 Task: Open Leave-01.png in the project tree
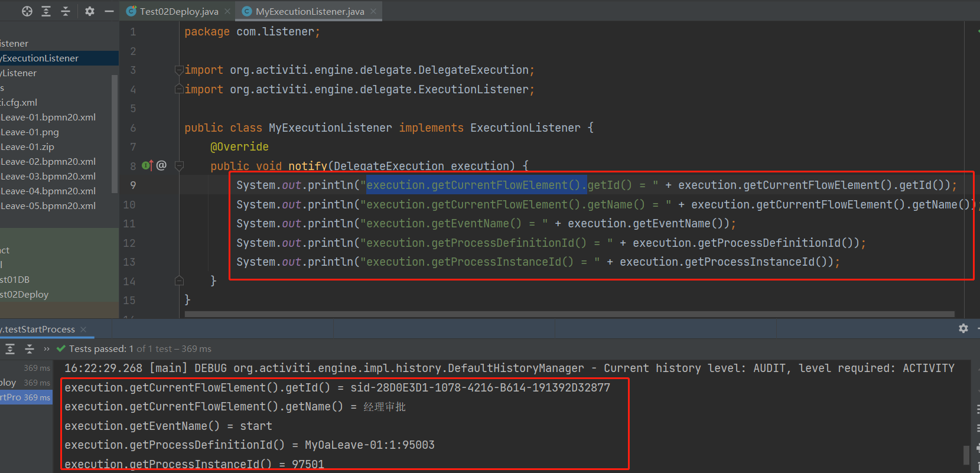(x=30, y=132)
